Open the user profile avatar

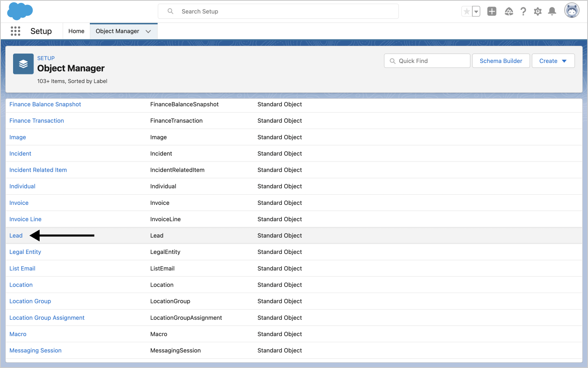[572, 11]
